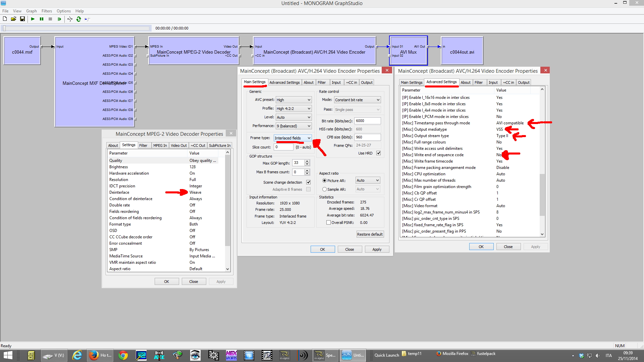The height and width of the screenshot is (362, 644).
Task: Click the insert filter toolbar icon
Action: pyautogui.click(x=87, y=19)
